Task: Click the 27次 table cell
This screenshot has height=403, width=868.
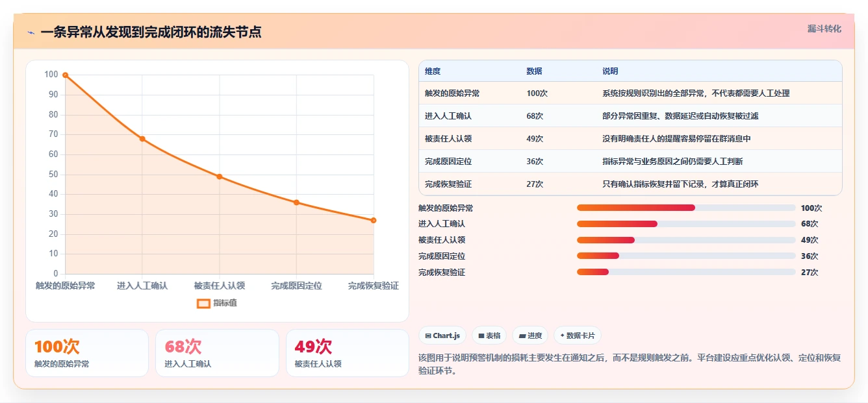Action: coord(535,184)
